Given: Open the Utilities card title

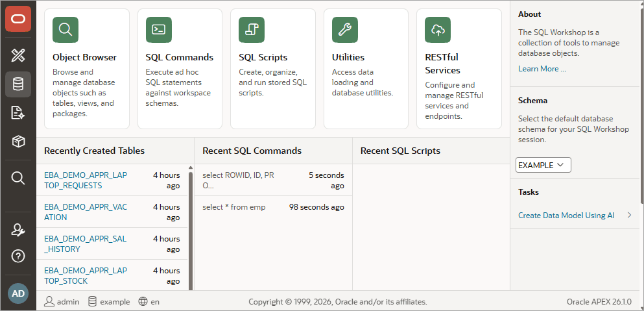Looking at the screenshot, I should coord(348,57).
